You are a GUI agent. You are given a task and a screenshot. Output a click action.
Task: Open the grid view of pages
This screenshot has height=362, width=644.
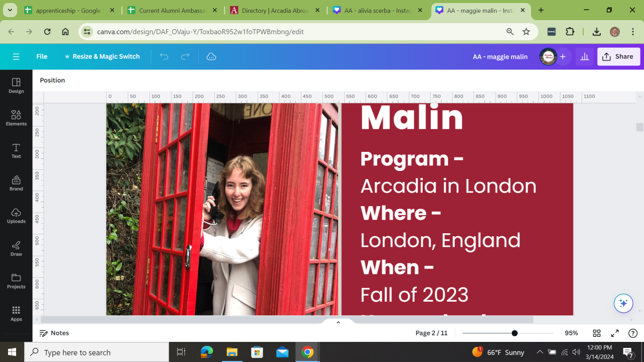coord(597,333)
